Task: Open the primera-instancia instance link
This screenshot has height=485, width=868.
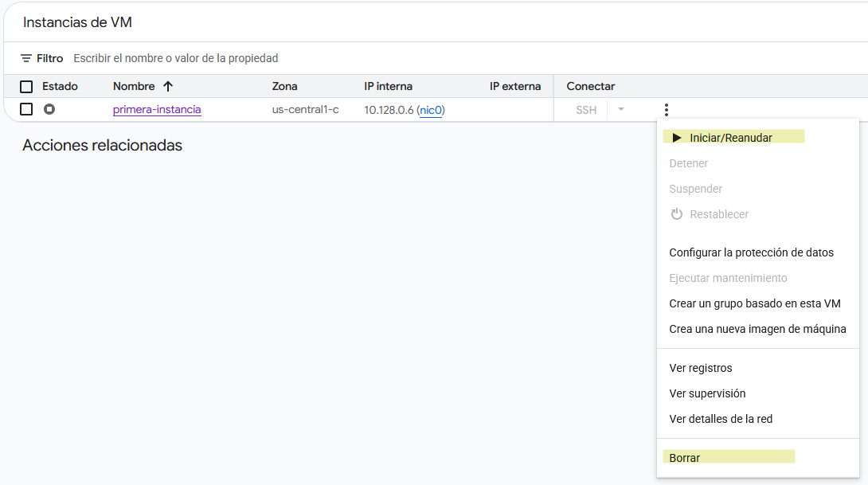Action: click(x=157, y=109)
